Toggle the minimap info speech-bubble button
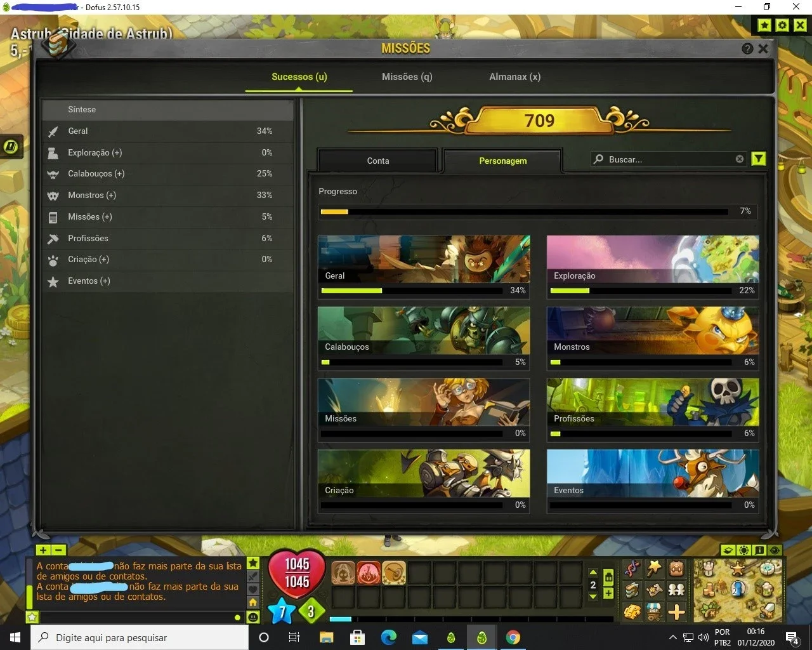The height and width of the screenshot is (650, 812). tap(759, 550)
